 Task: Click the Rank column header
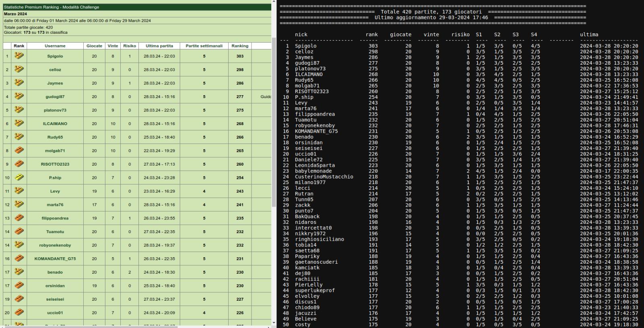tap(19, 46)
